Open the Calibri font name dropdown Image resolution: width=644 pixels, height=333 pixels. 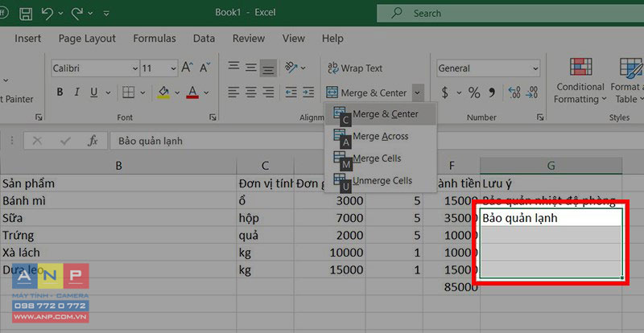tap(135, 68)
